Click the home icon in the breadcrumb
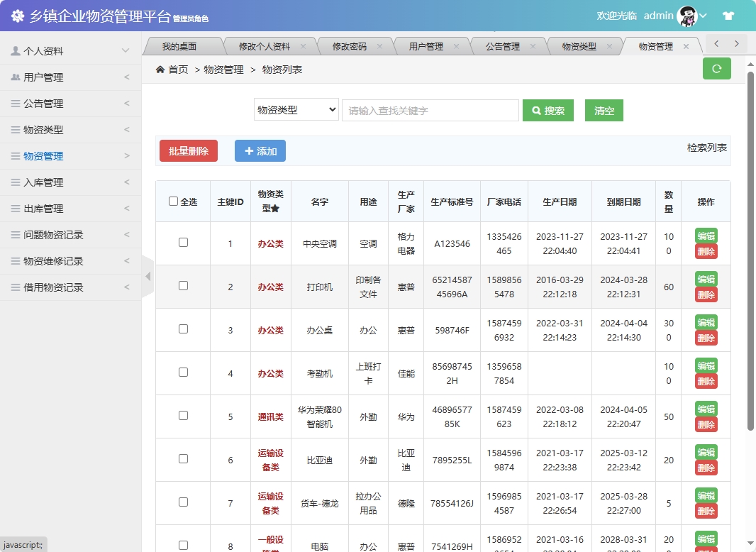 (x=162, y=69)
